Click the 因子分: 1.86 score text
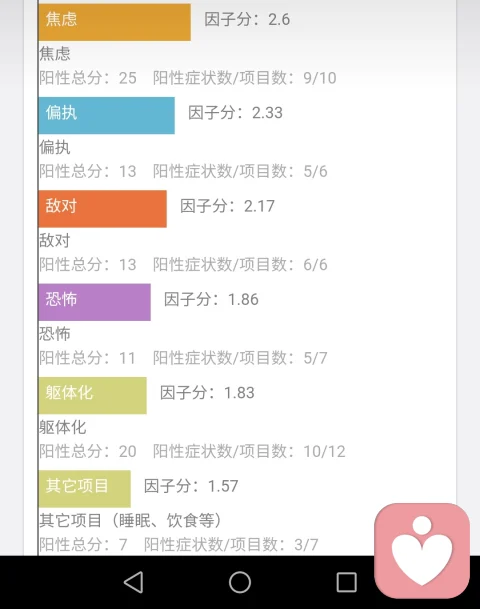 click(211, 299)
